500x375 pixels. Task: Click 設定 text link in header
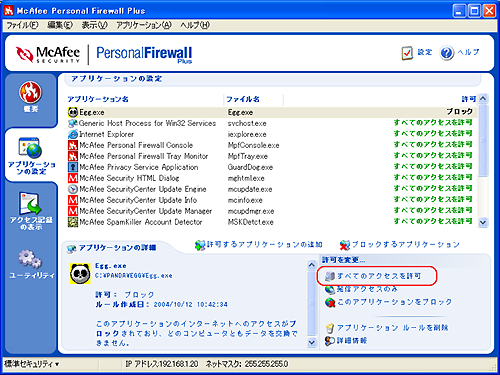tap(425, 52)
